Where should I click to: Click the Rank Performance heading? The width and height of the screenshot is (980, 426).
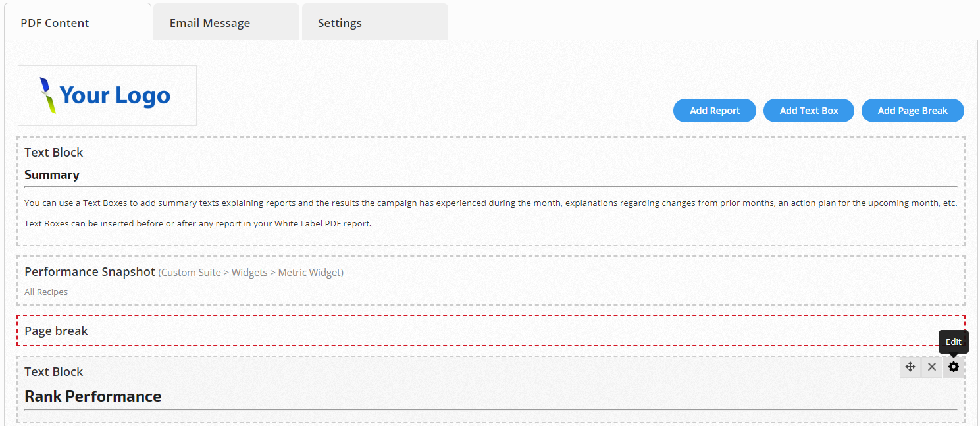pyautogui.click(x=93, y=396)
